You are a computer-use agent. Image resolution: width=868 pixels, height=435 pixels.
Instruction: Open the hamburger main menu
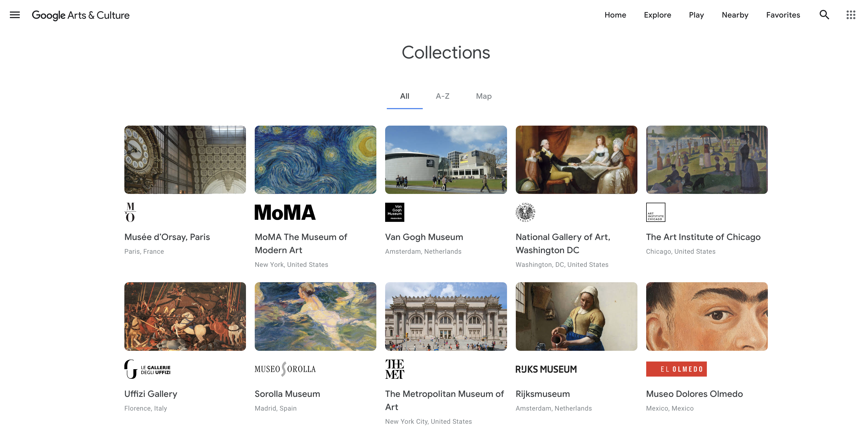[x=15, y=15]
